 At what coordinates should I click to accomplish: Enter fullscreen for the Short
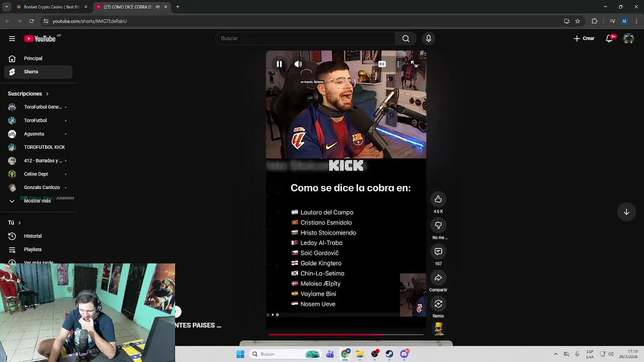(413, 64)
